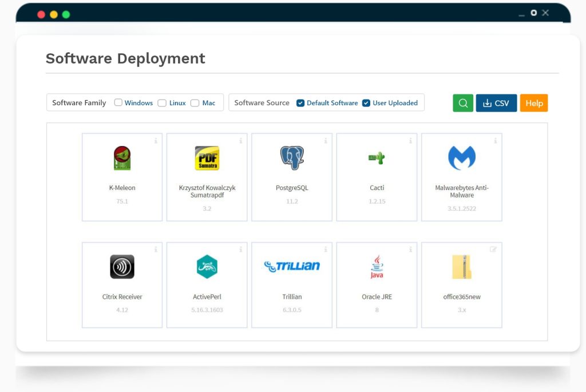The width and height of the screenshot is (586, 392).
Task: Check the Mac software family checkbox
Action: (x=195, y=103)
